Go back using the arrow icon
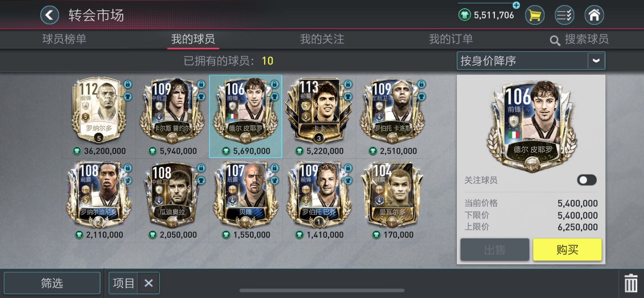Image resolution: width=644 pixels, height=298 pixels. tap(50, 15)
